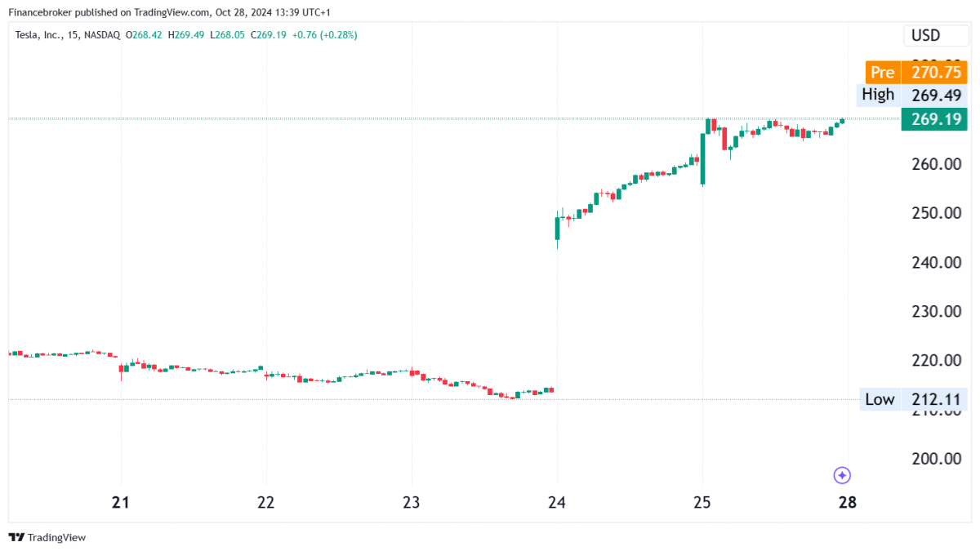Click the 260.00 price axis level
This screenshot has height=551, width=980.
coord(935,164)
